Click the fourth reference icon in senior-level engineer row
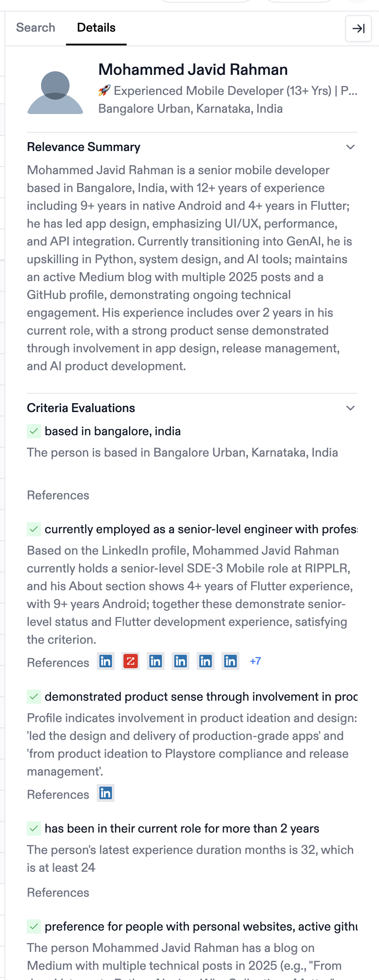Screen dimensions: 379x980 (x=181, y=661)
